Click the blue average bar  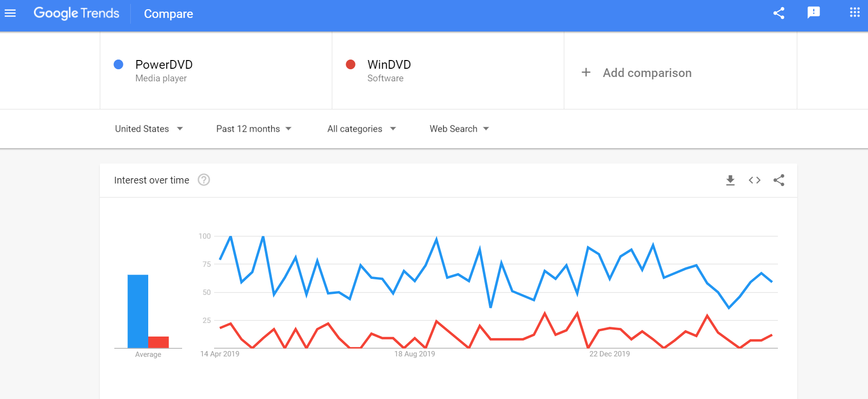pos(138,311)
